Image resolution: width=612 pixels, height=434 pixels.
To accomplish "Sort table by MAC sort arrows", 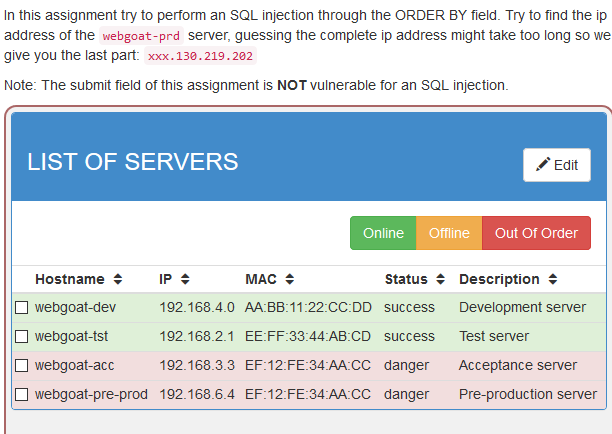I will click(290, 279).
